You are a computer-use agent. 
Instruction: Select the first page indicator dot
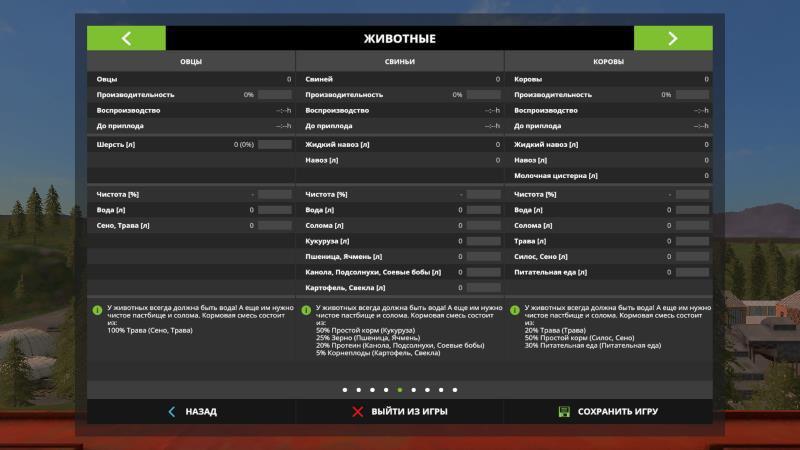click(345, 389)
